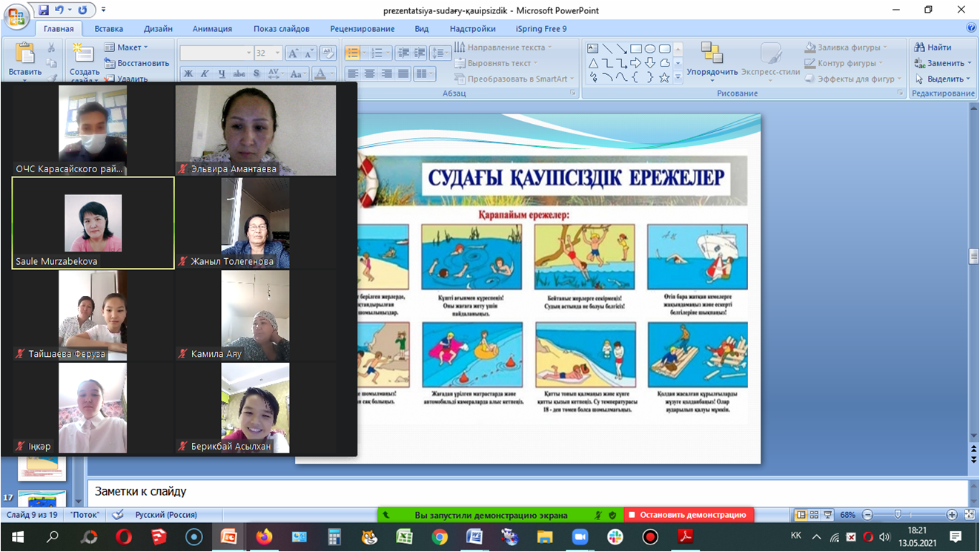Click the clear formatting icon
Image resolution: width=980 pixels, height=552 pixels.
(328, 53)
